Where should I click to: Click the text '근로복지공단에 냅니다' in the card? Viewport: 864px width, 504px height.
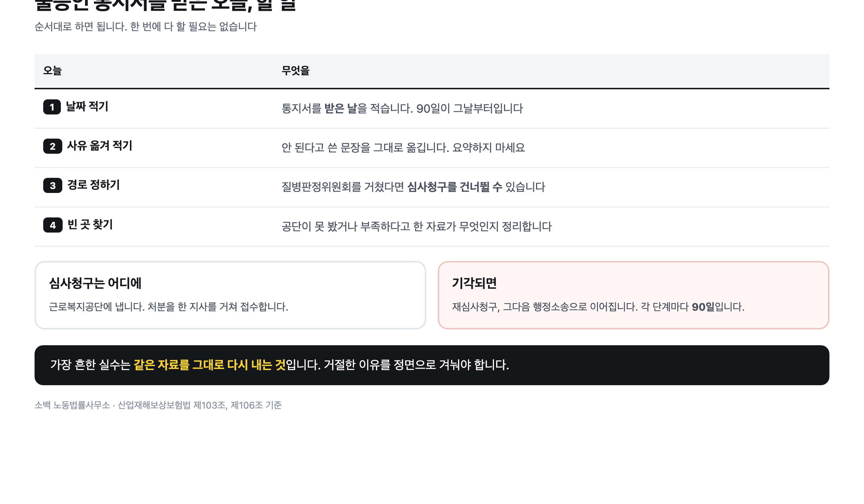pos(97,307)
